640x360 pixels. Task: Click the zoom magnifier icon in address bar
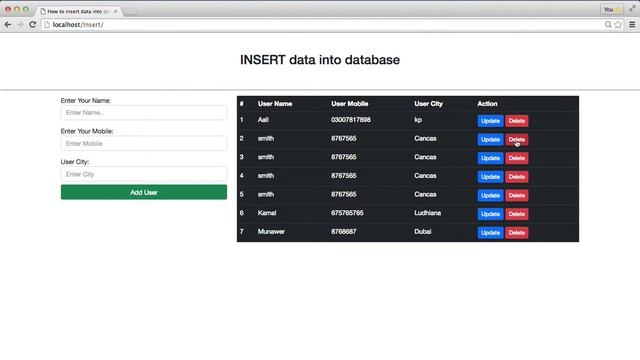(608, 25)
